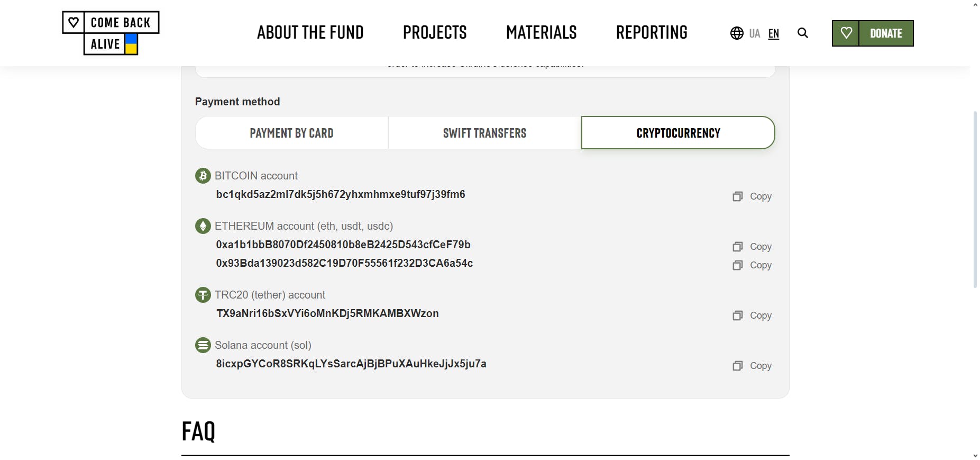Copy the second Ethereum address starting 0x93Bda

pyautogui.click(x=752, y=265)
